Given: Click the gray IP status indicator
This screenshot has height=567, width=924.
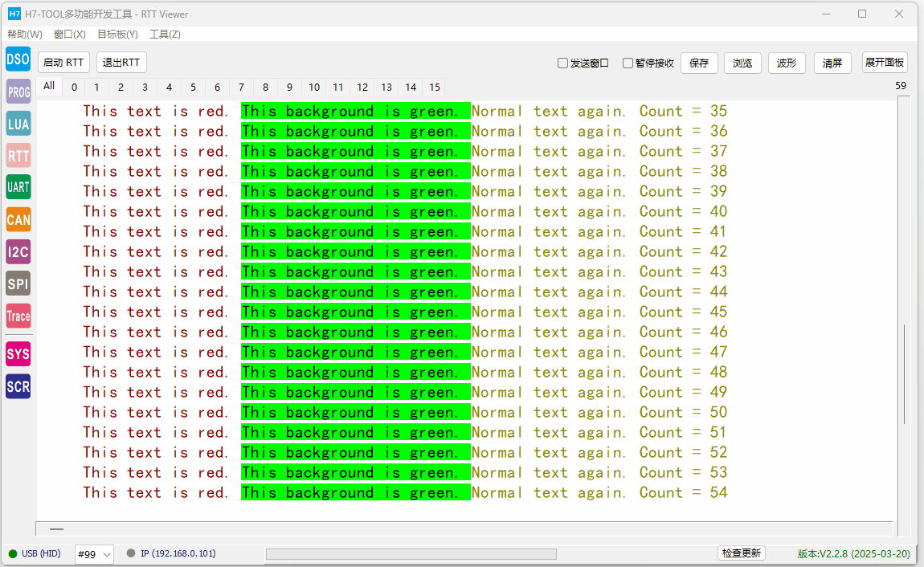Looking at the screenshot, I should 131,553.
